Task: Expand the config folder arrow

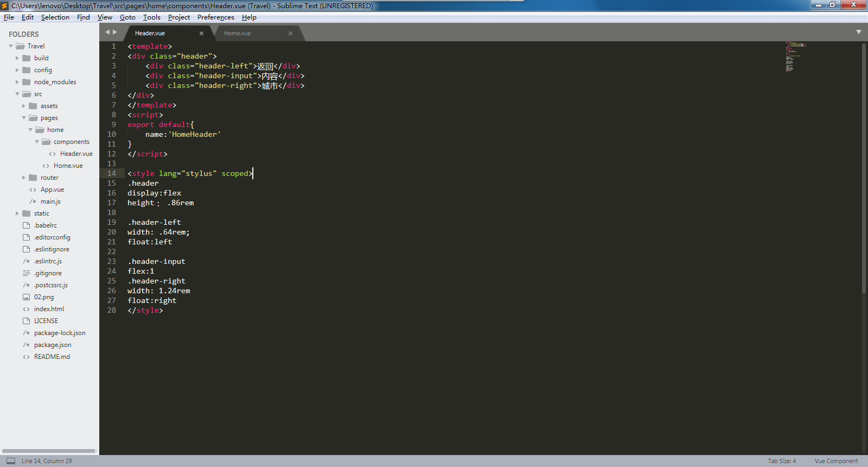Action: click(17, 70)
